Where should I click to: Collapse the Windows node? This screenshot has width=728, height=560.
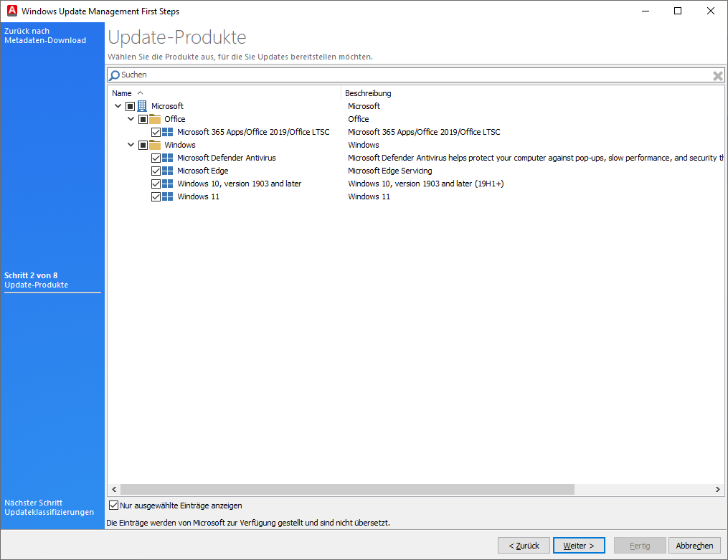(131, 144)
